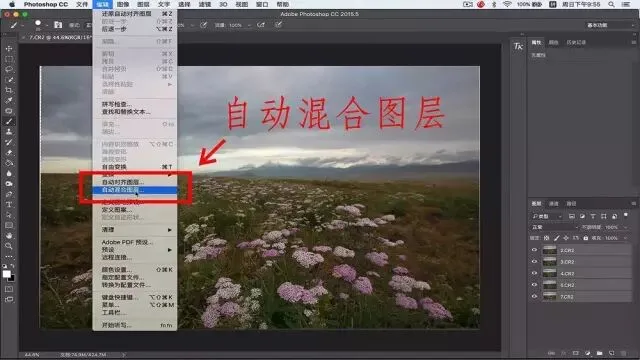
Task: Toggle lock position icon
Action: point(566,238)
